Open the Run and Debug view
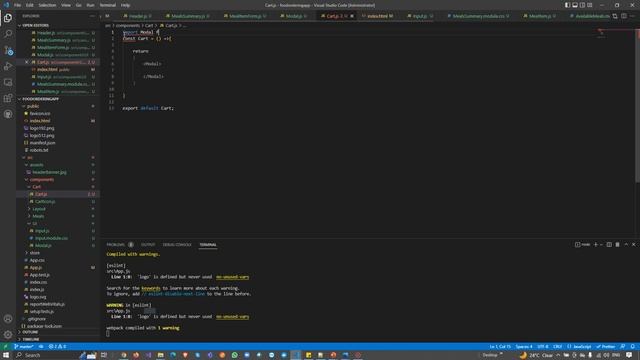This screenshot has width=640, height=360. (x=8, y=66)
